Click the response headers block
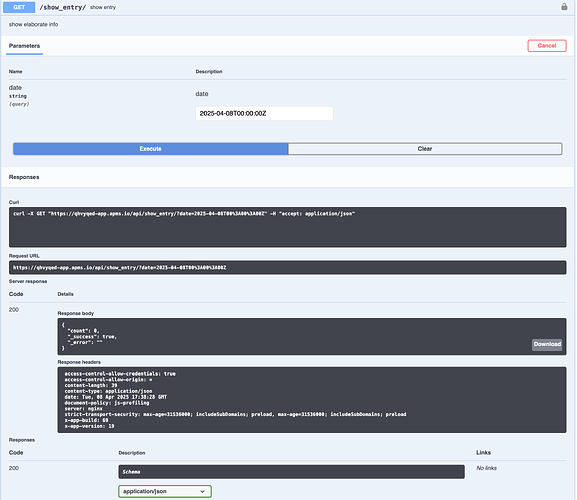This screenshot has width=577, height=500. 312,400
